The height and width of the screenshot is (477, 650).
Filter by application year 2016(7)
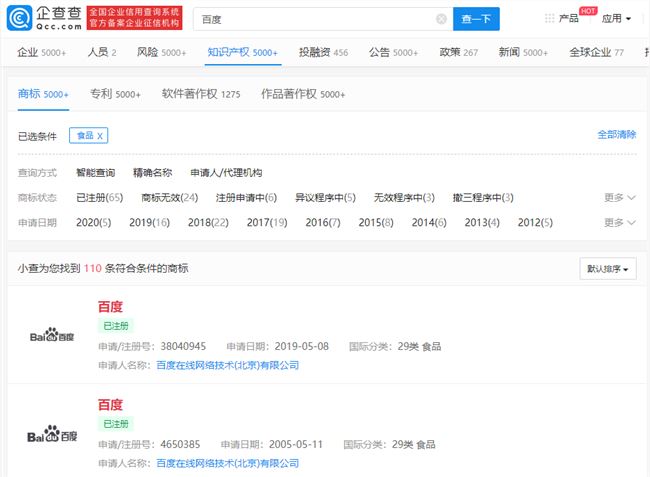point(323,223)
